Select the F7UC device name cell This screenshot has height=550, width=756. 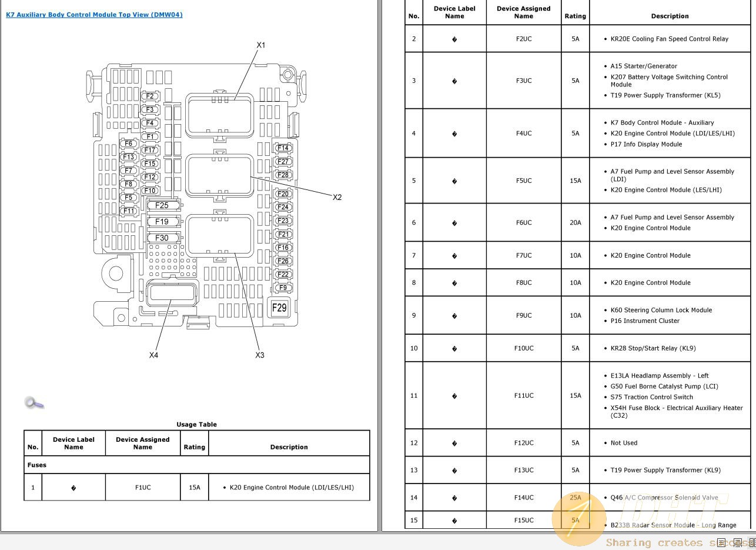524,255
